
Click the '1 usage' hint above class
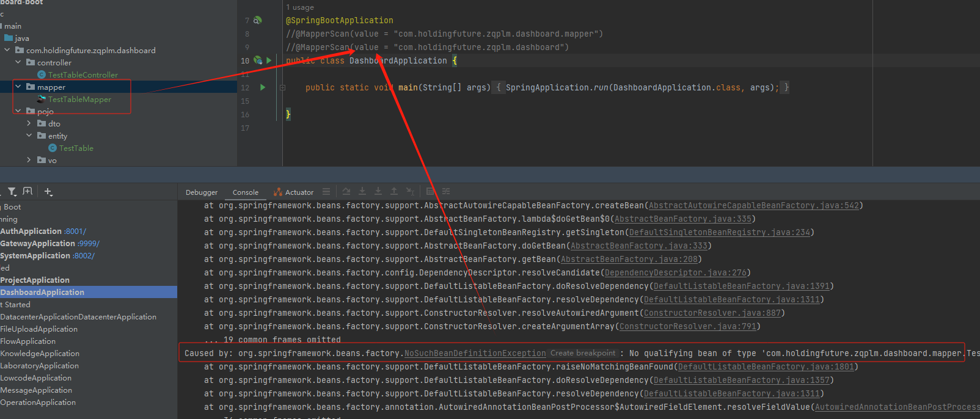pos(299,7)
